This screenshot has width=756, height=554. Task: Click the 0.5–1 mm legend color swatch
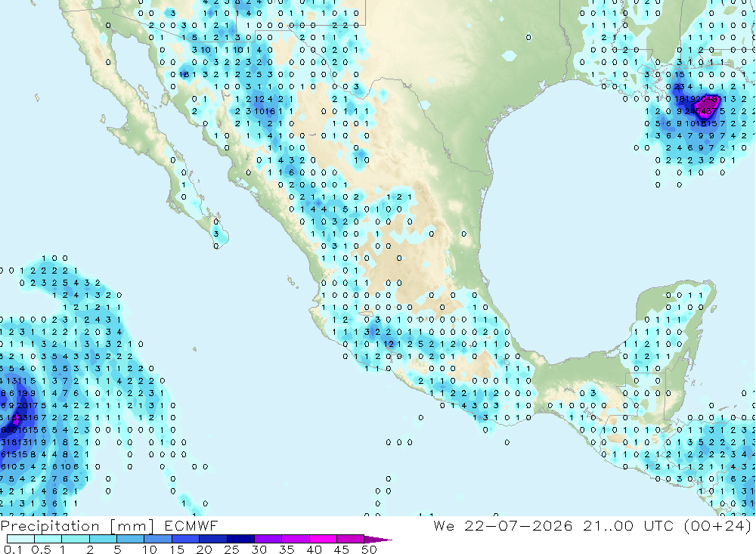pyautogui.click(x=48, y=539)
